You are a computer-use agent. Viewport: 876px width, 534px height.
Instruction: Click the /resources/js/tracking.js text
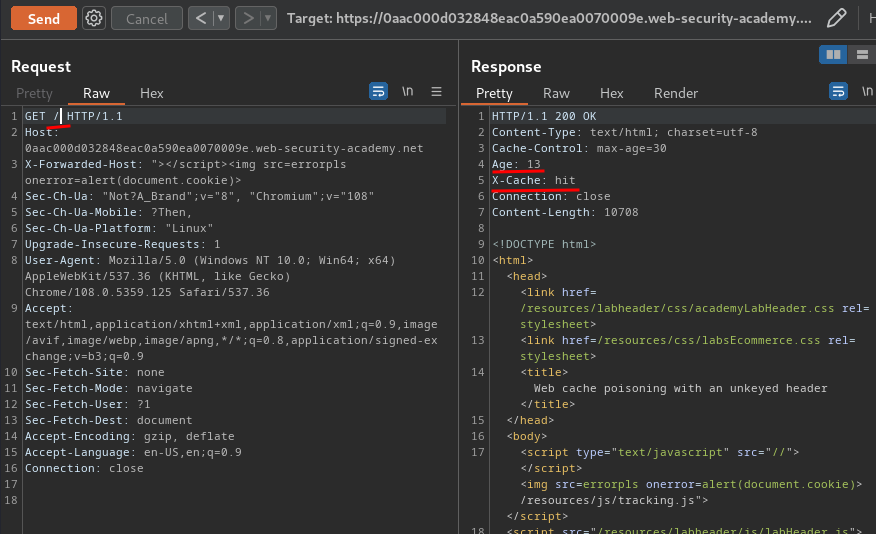coord(611,500)
